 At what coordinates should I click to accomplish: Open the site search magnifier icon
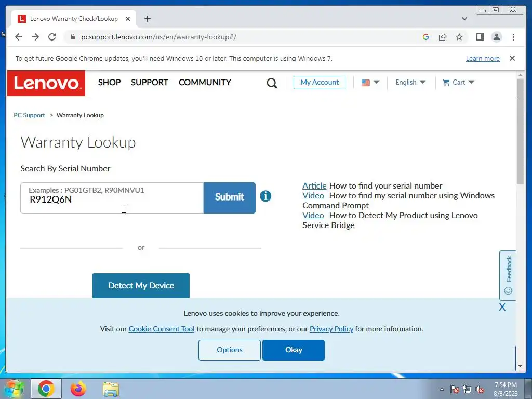point(271,83)
